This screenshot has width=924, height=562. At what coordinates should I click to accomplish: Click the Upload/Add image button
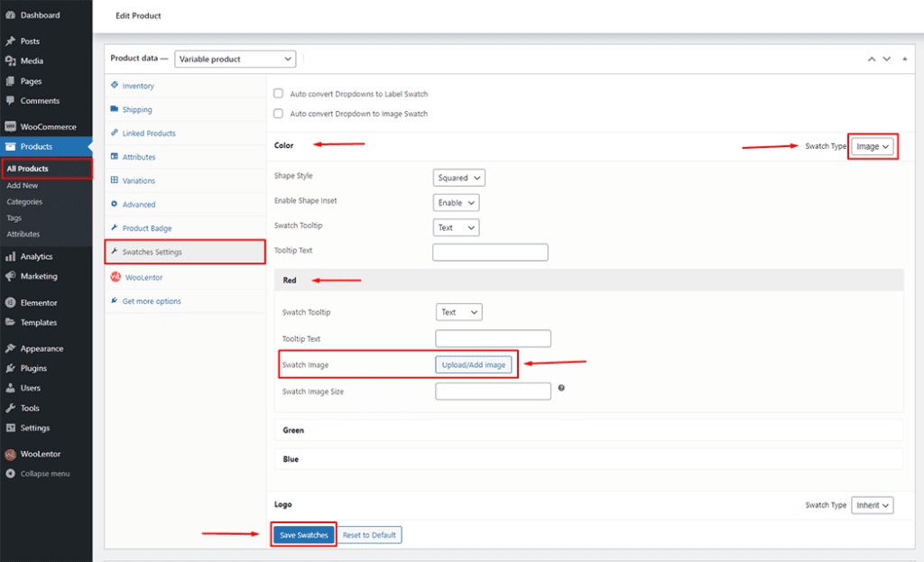coord(474,364)
